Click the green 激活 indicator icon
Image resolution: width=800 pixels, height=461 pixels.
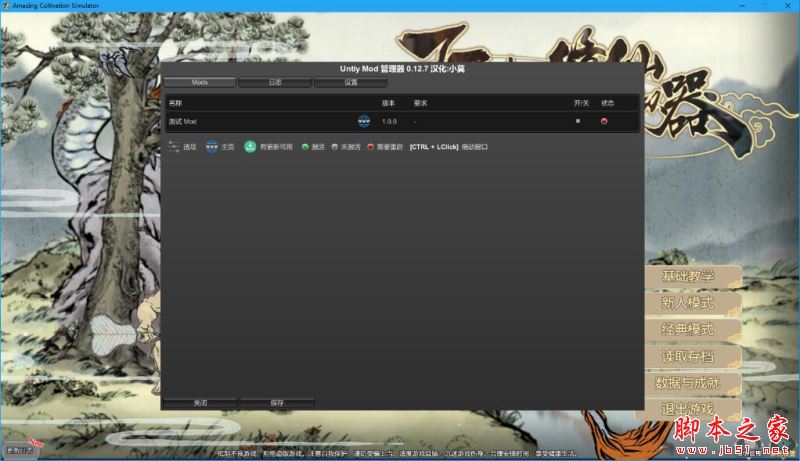point(305,147)
